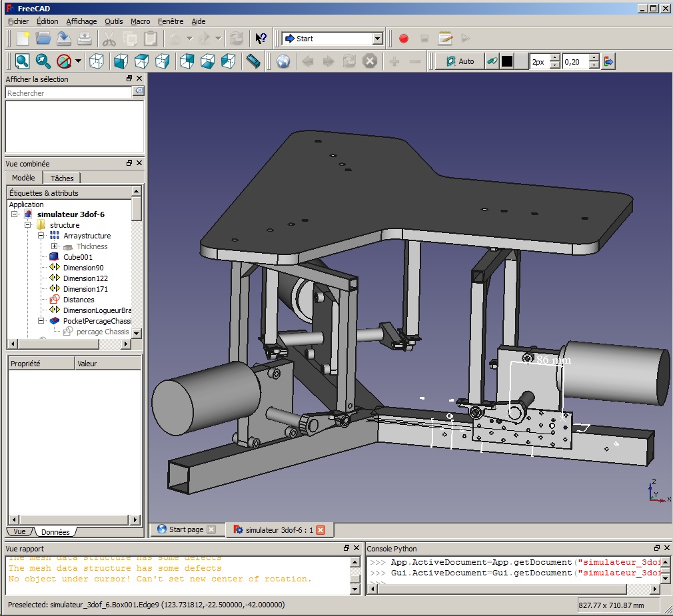Open a file with folder icon
Viewport: 673px width, 616px height.
(43, 39)
